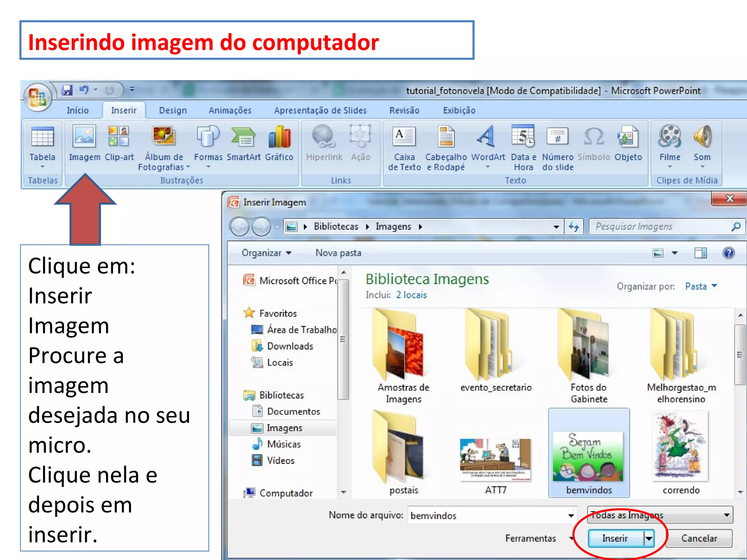Image resolution: width=747 pixels, height=560 pixels.
Task: Click Nova pasta
Action: tap(338, 253)
